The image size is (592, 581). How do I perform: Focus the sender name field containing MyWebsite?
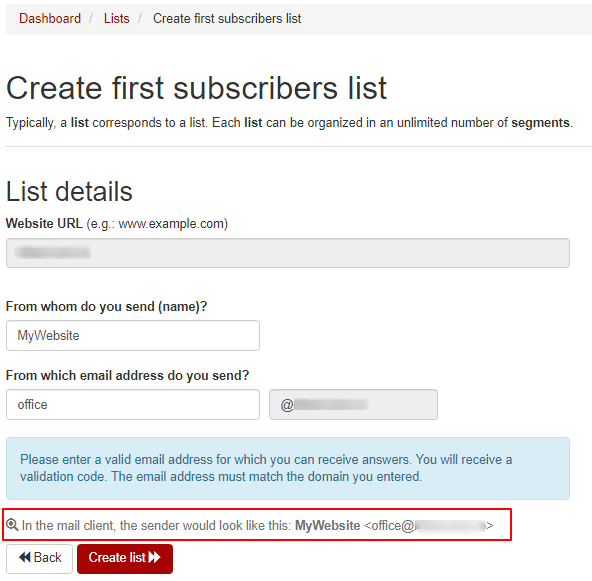[x=133, y=336]
